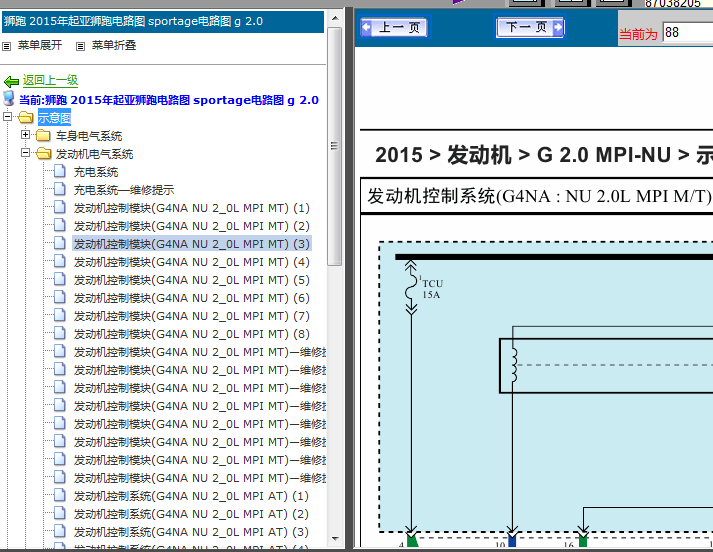Open 发动机控制模块 MPI MT (2)

pos(191,226)
